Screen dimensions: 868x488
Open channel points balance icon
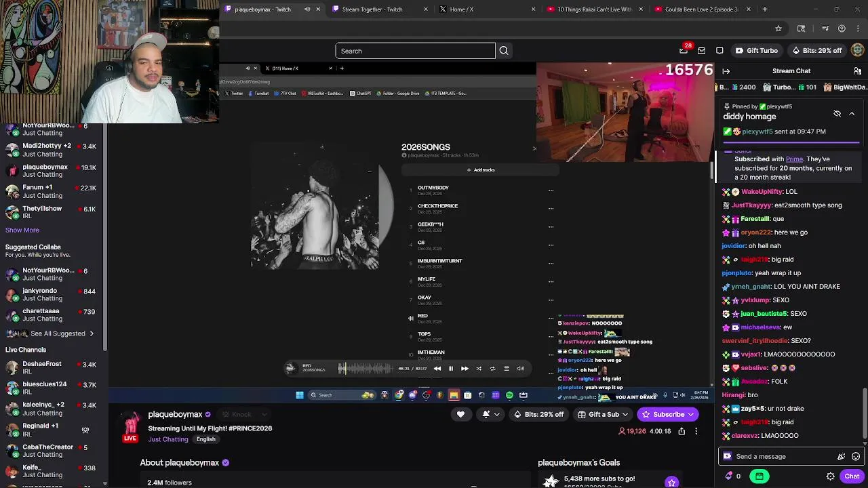click(729, 476)
